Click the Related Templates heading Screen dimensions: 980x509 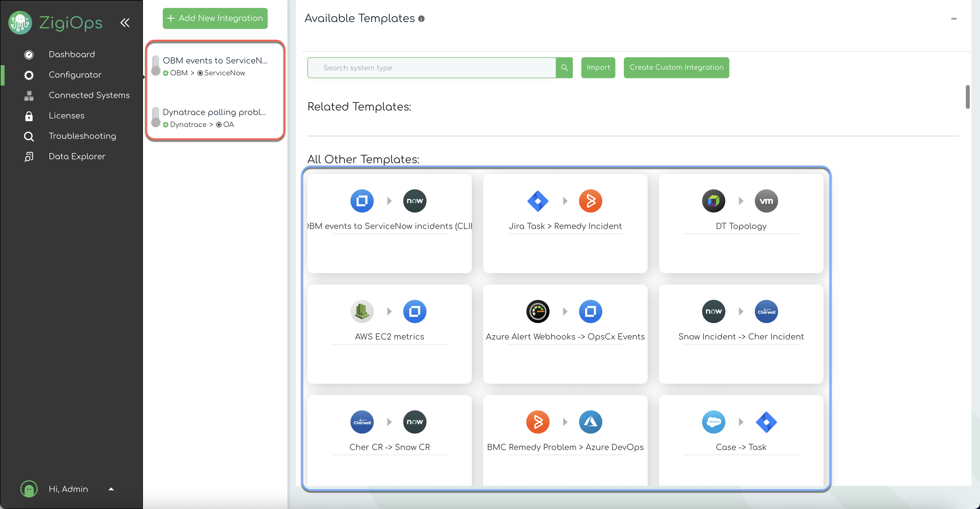pos(359,107)
